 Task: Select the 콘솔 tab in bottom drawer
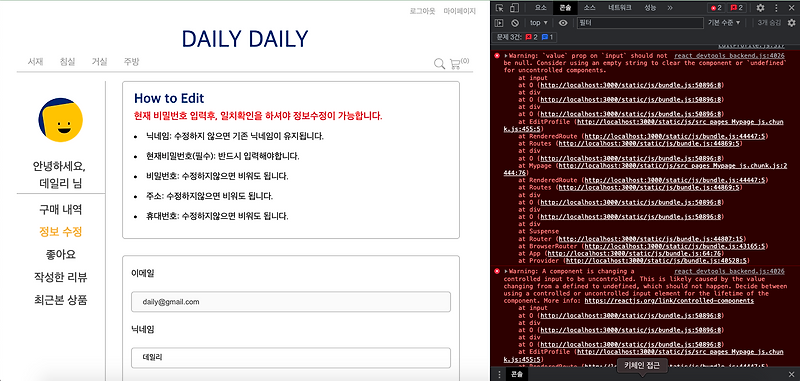point(517,374)
